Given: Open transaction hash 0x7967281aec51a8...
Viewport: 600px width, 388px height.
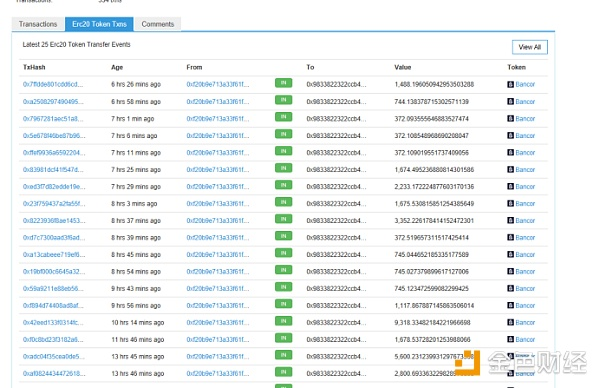Looking at the screenshot, I should click(53, 118).
